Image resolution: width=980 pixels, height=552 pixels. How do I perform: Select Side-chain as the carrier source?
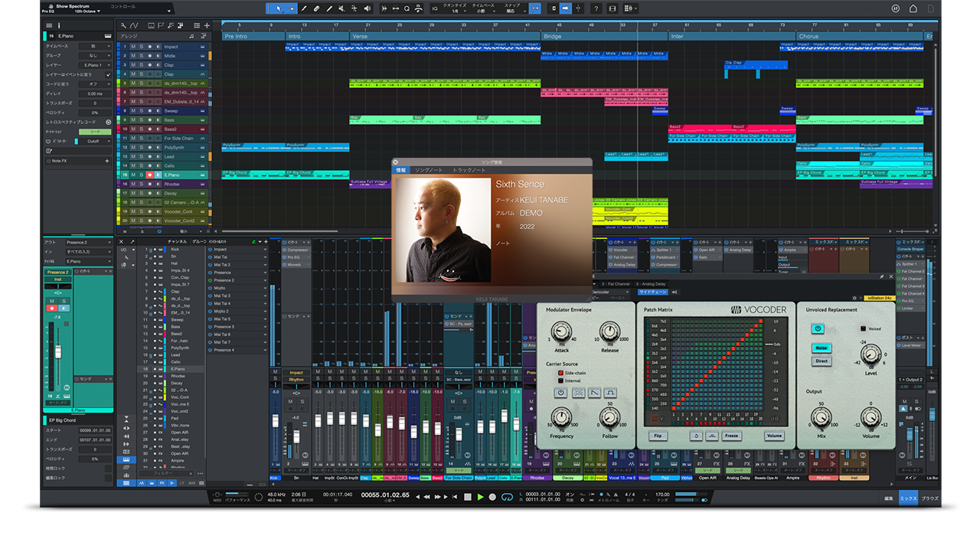560,373
